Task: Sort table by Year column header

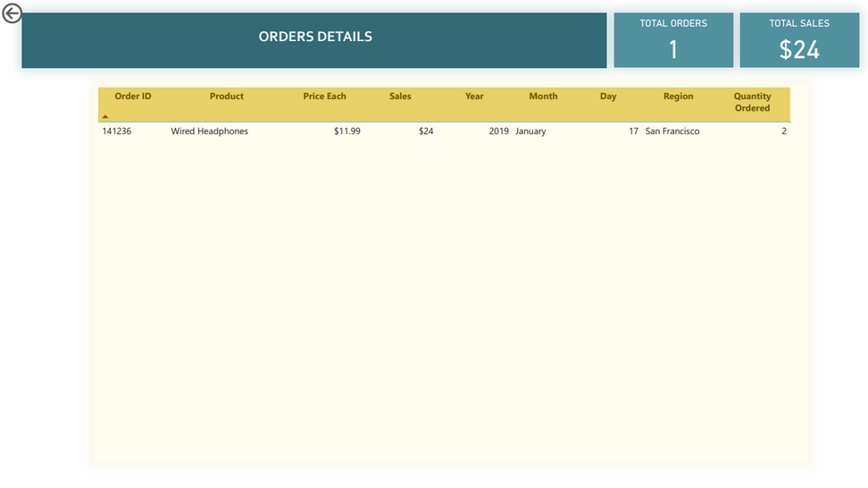Action: (x=474, y=97)
